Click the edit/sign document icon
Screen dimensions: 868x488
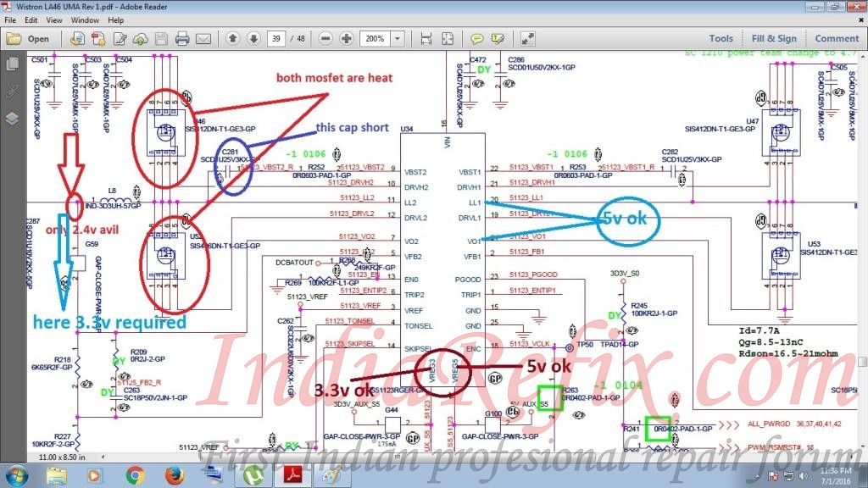click(120, 39)
